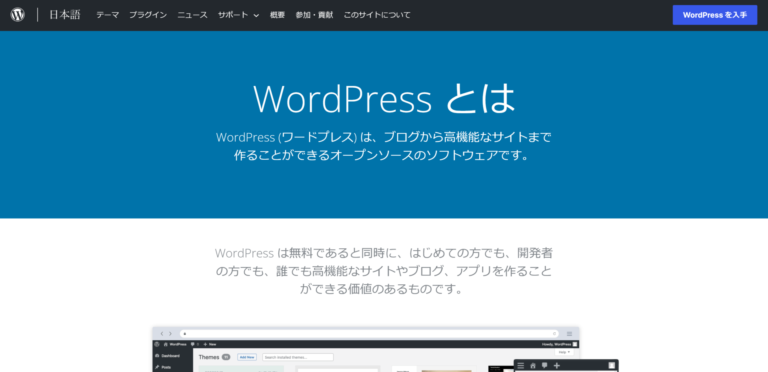Screen dimensions: 768x372
Task: Go to the プラグイン page
Action: click(148, 15)
